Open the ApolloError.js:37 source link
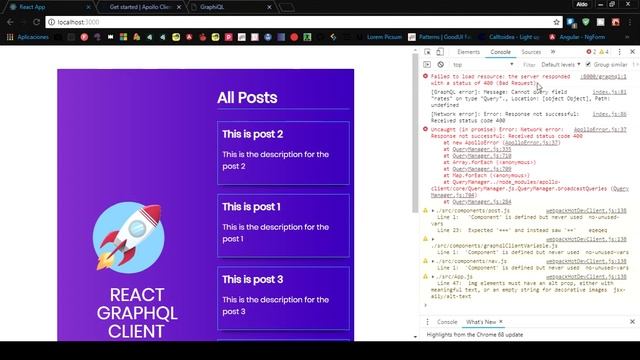Viewport: 640px width, 360px height. click(x=600, y=130)
